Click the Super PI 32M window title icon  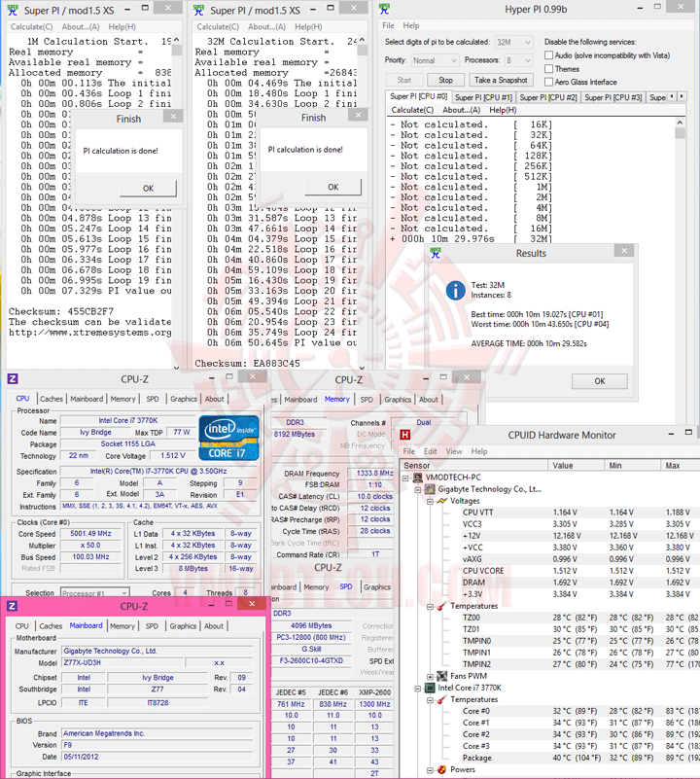point(198,10)
